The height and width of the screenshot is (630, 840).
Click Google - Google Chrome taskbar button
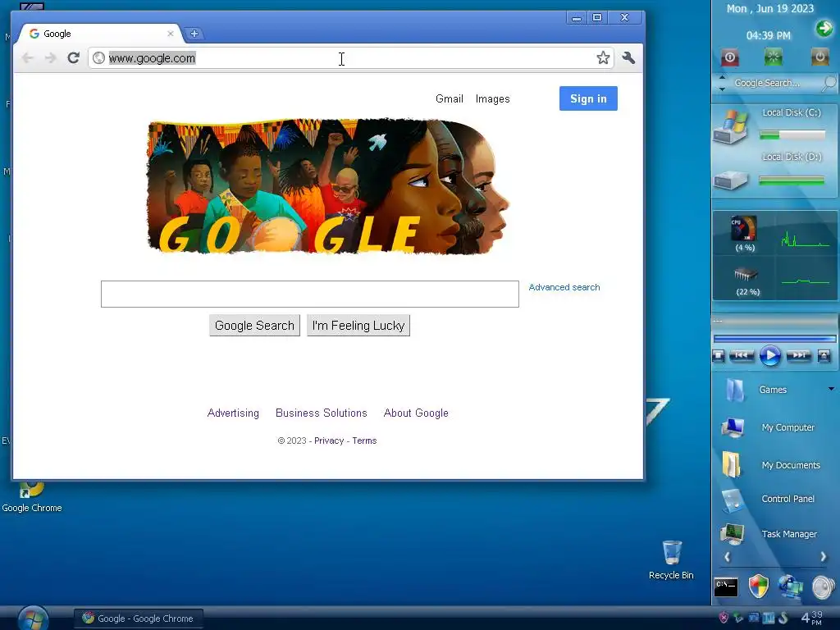(138, 619)
